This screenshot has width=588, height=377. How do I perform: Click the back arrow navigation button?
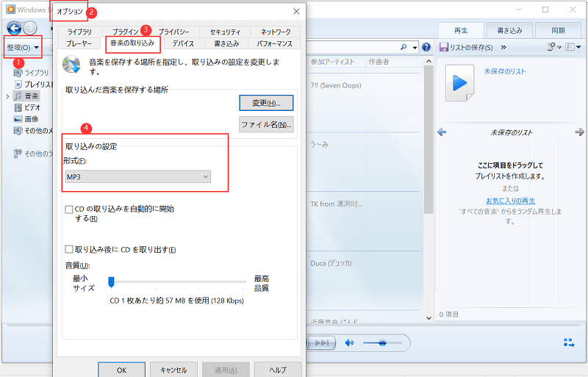click(x=14, y=28)
